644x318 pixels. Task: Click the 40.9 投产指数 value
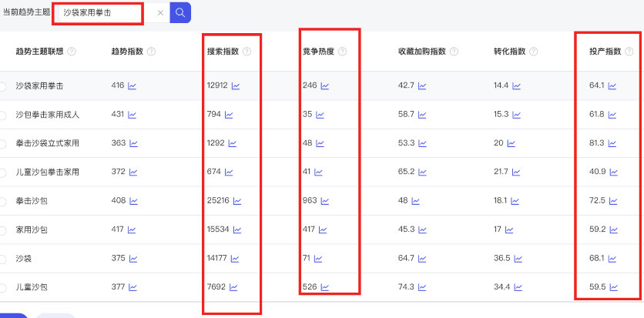(x=598, y=172)
